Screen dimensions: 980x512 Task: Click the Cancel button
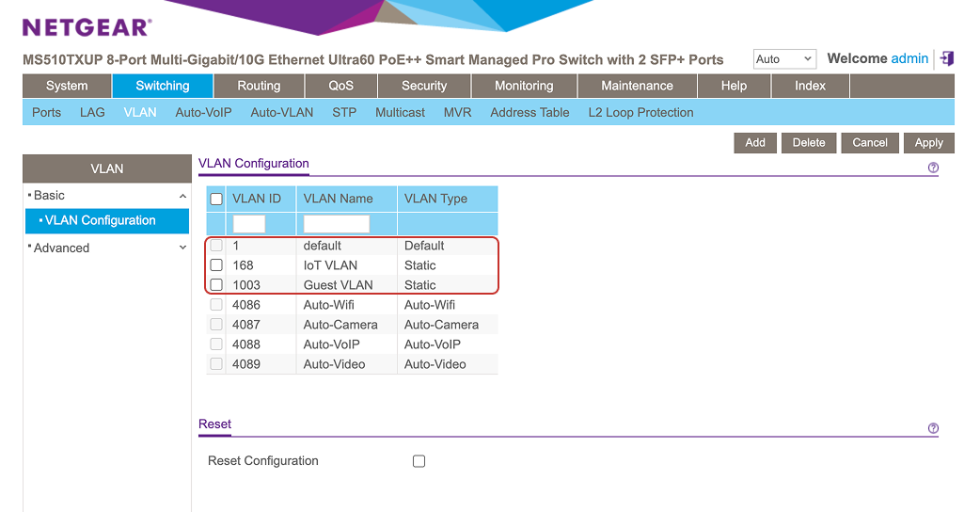(x=870, y=142)
